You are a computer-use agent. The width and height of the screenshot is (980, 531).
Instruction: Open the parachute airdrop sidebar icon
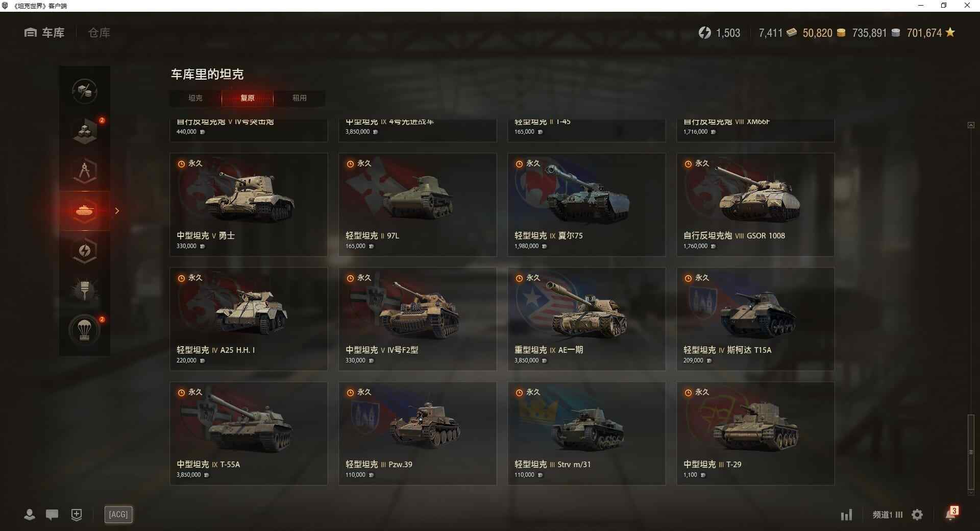click(85, 330)
